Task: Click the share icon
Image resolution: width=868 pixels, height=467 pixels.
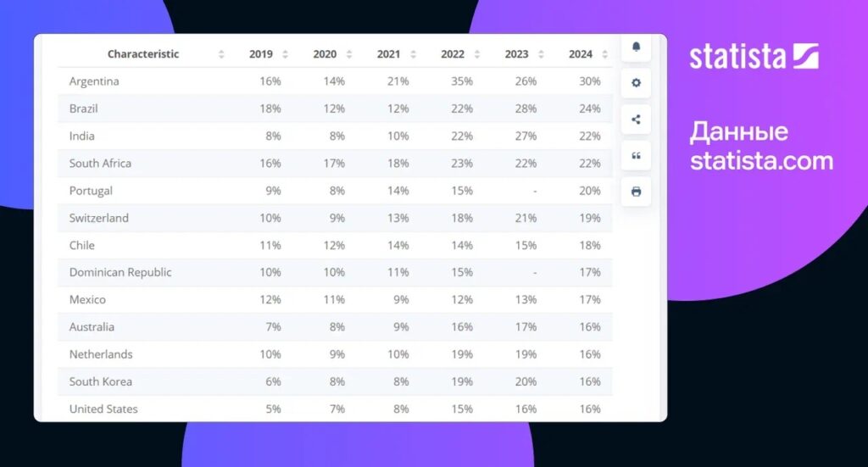Action: pyautogui.click(x=636, y=120)
